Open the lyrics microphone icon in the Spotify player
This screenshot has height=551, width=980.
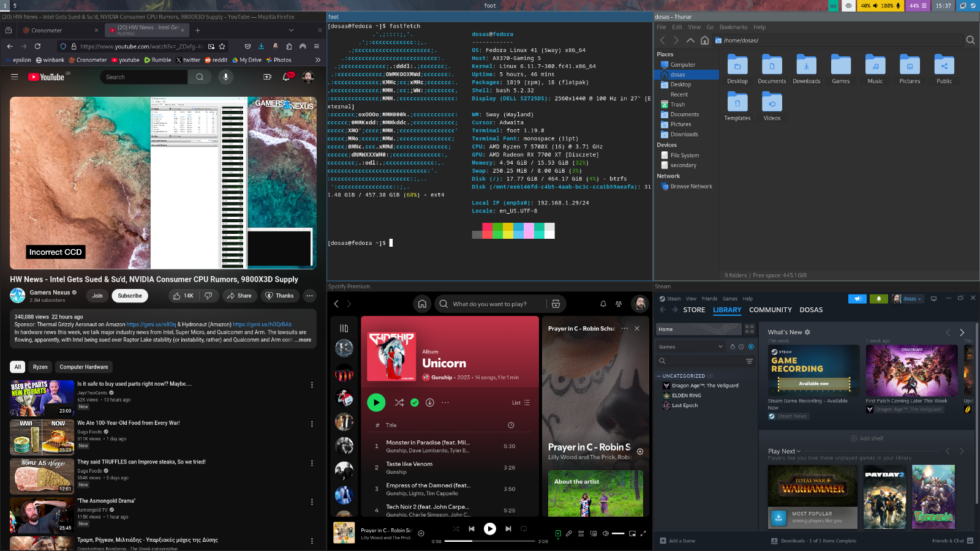click(x=569, y=533)
